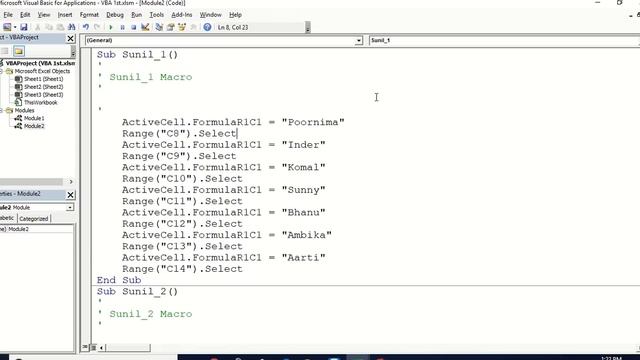Image resolution: width=640 pixels, height=360 pixels.
Task: Open the Insert menu
Action: pyautogui.click(x=64, y=15)
